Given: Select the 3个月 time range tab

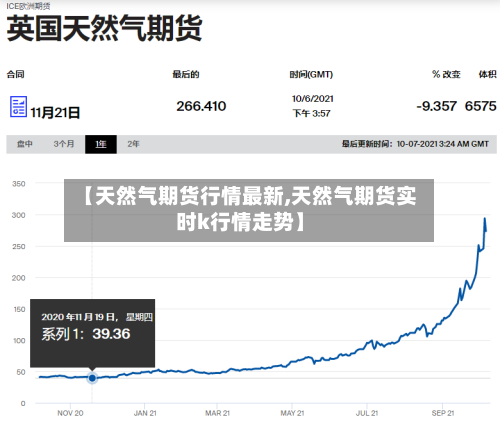Looking at the screenshot, I should point(64,144).
